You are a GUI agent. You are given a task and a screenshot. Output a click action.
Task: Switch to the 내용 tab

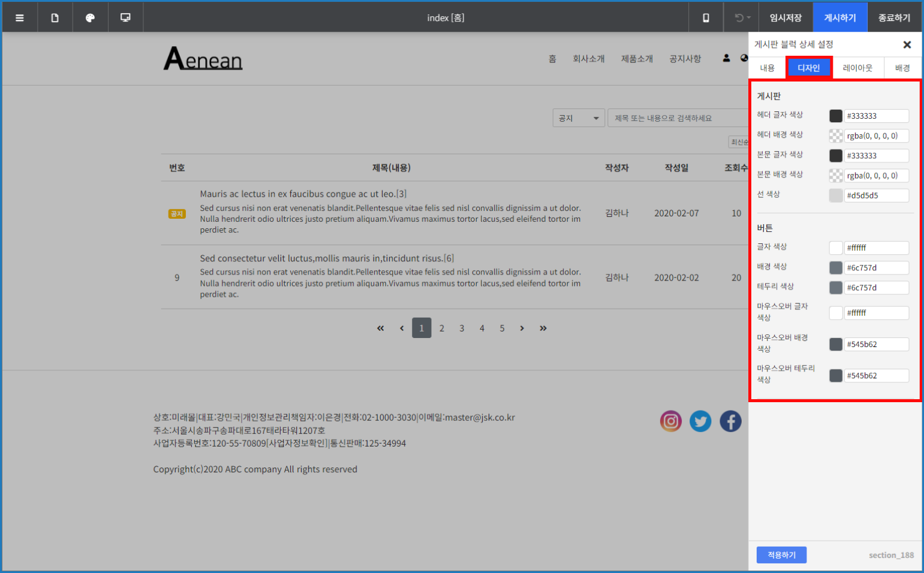pyautogui.click(x=767, y=68)
